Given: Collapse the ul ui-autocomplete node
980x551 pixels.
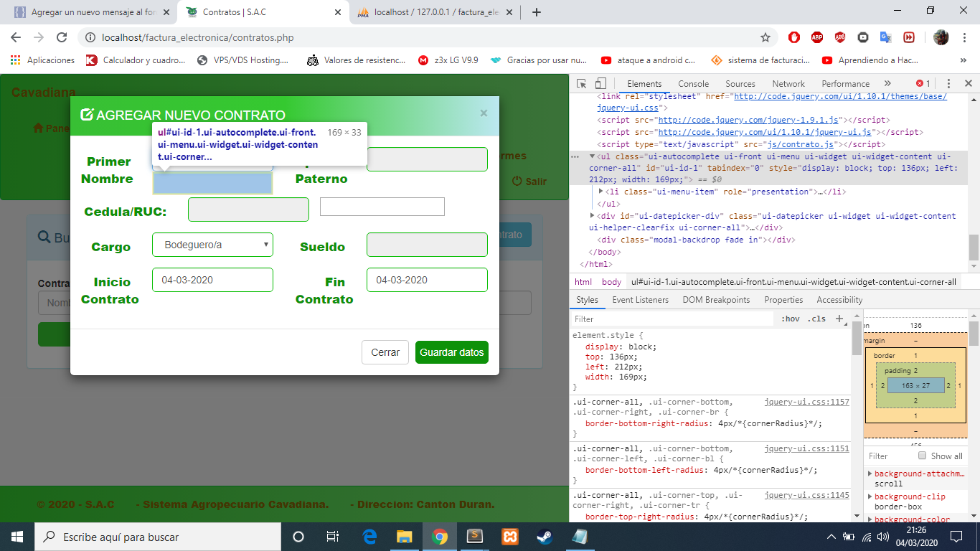Looking at the screenshot, I should (x=593, y=156).
